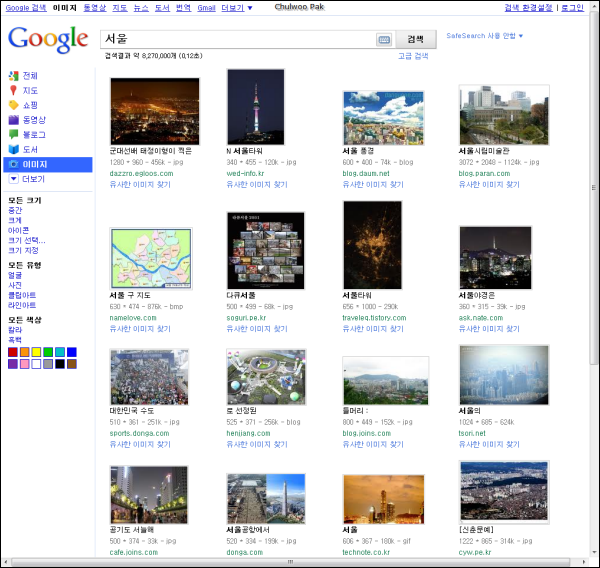Open the 서울 구 지도 map thumbnail
The image size is (600, 568).
click(151, 258)
